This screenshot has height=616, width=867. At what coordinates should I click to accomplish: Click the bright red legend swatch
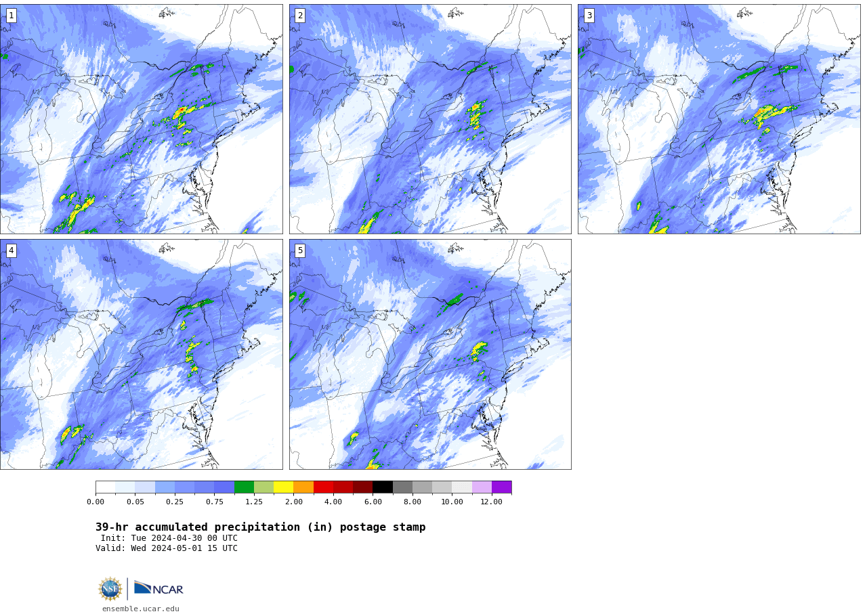tap(323, 487)
